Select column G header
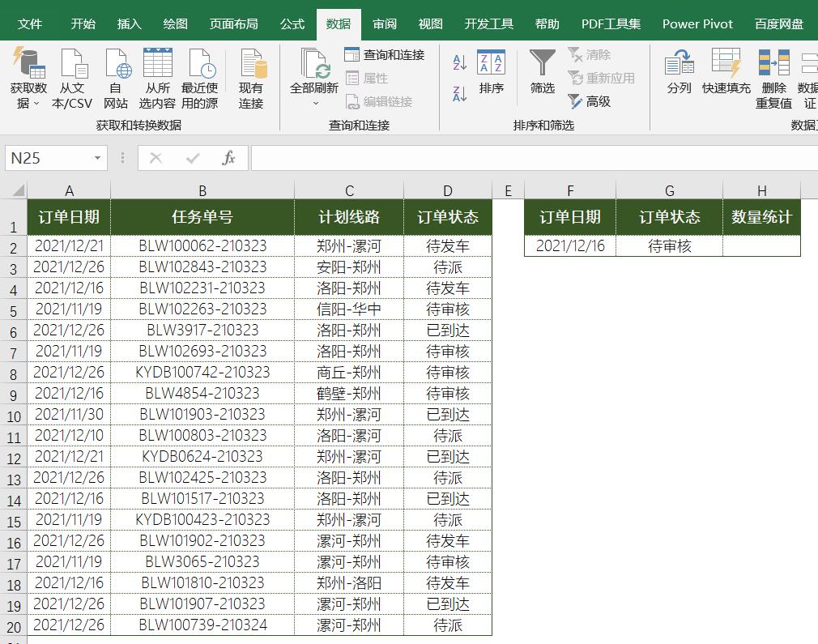Screen dimensions: 818x644 [669, 190]
